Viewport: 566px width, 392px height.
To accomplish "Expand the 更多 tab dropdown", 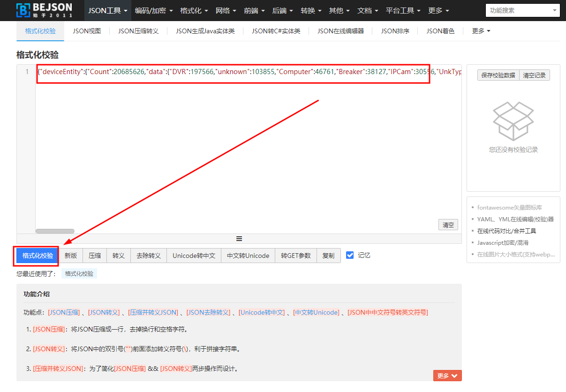I will point(481,31).
